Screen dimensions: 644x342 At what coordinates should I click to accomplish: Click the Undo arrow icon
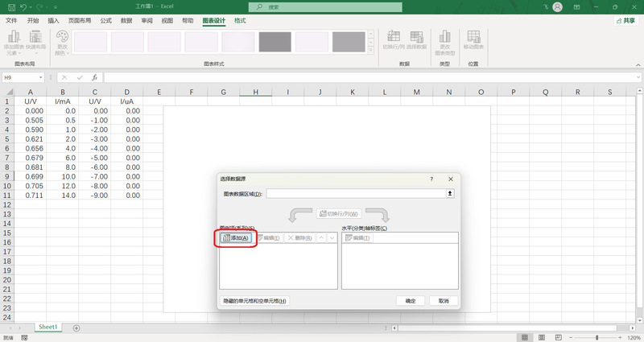tap(23, 7)
